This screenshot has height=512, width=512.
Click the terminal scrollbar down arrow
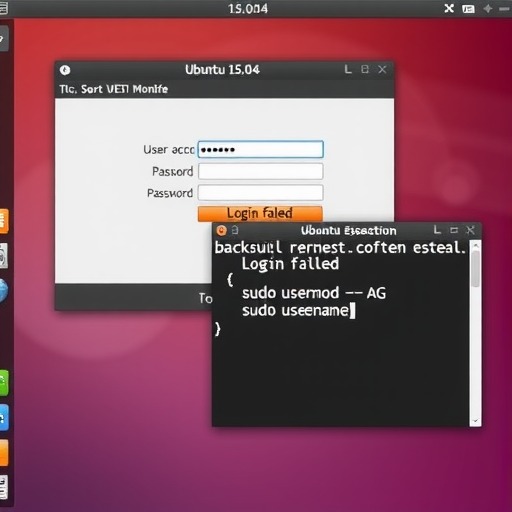[475, 421]
